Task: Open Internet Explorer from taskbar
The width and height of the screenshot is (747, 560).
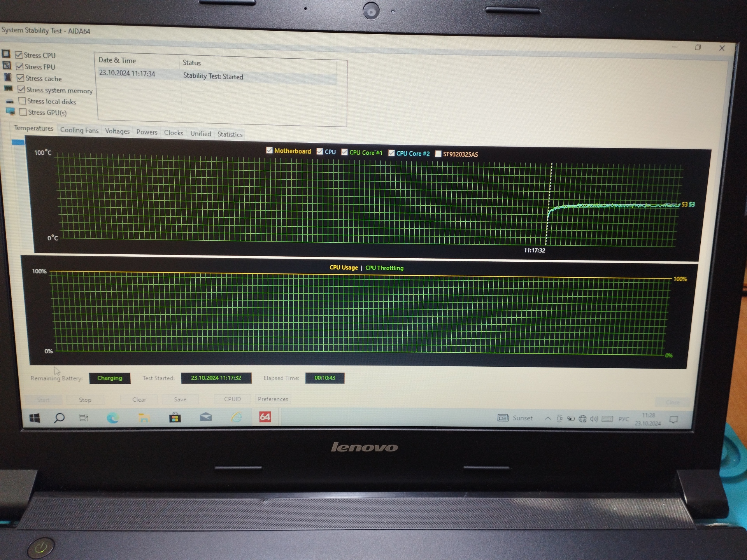Action: pos(237,417)
